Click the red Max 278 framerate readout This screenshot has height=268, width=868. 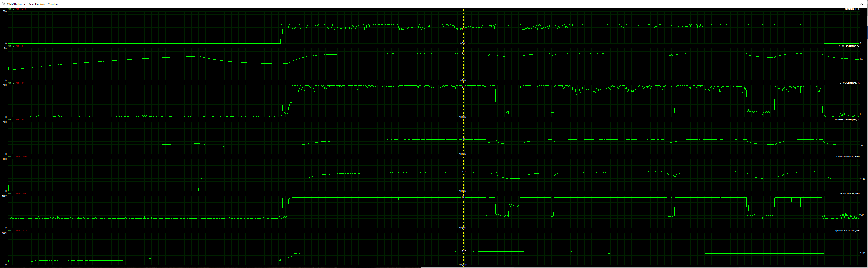tap(21, 9)
